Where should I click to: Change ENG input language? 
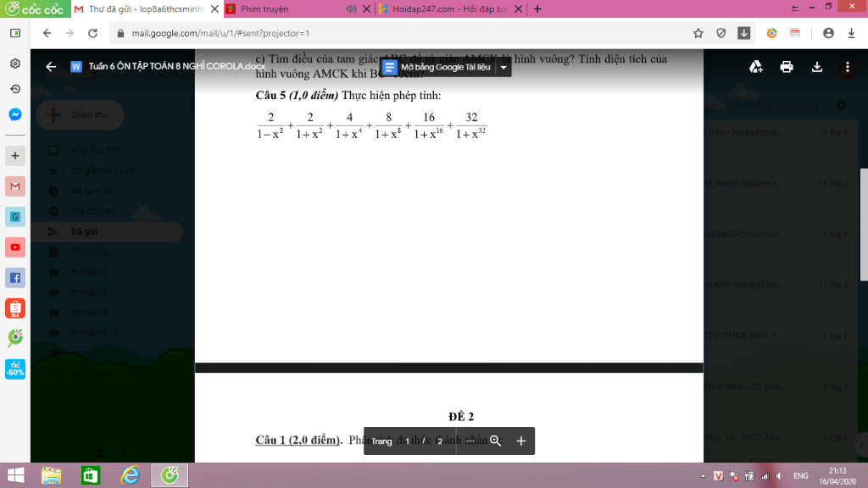point(800,476)
